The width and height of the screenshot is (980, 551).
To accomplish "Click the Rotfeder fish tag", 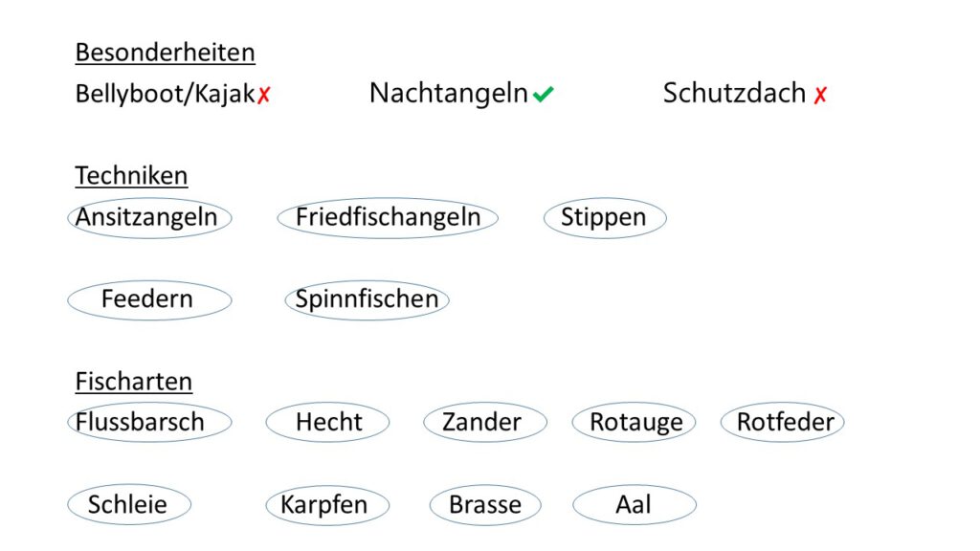I will click(x=784, y=422).
